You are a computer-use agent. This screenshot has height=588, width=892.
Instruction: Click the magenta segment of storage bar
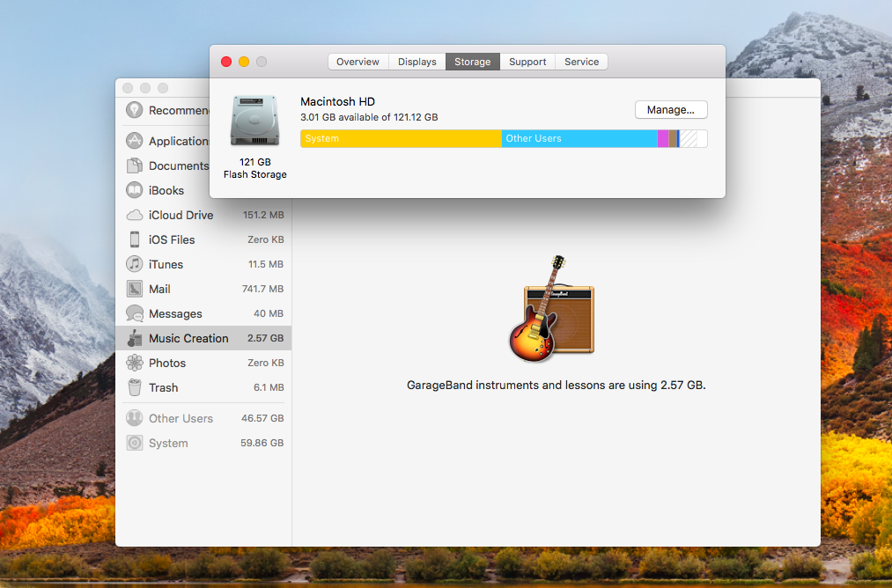663,139
